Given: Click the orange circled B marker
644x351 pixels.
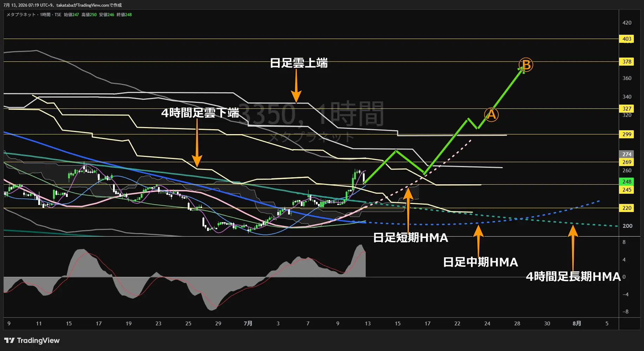Looking at the screenshot, I should point(526,65).
